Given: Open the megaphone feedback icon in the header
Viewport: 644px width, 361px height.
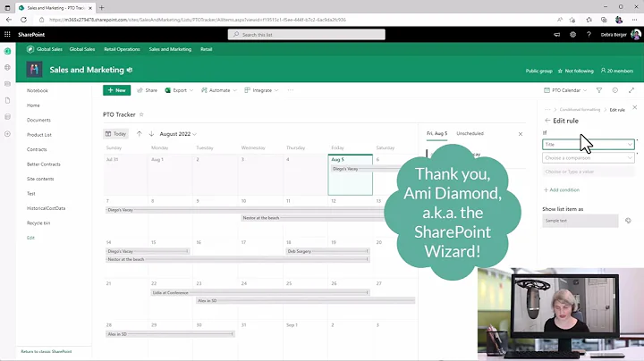Looking at the screenshot, I should tap(557, 35).
